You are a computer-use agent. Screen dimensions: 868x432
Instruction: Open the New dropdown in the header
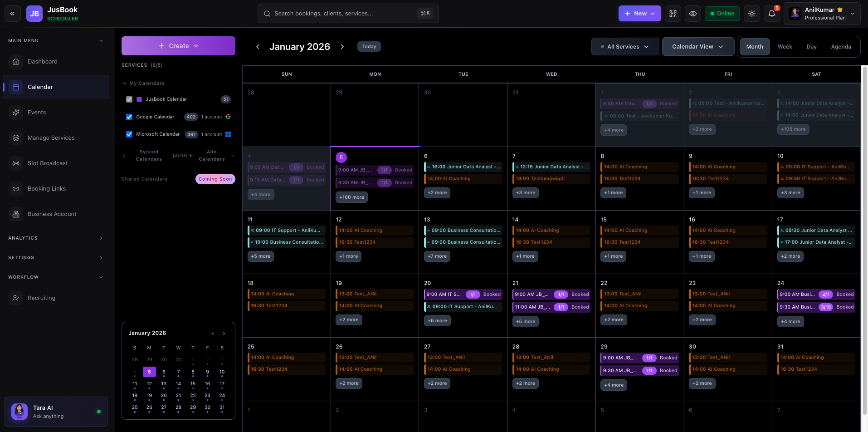click(x=639, y=13)
